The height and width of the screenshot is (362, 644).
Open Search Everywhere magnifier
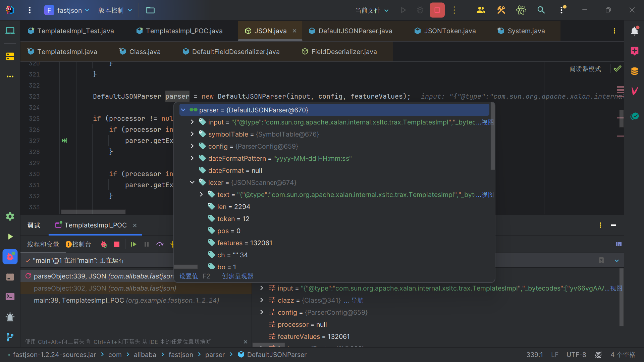[x=541, y=10]
